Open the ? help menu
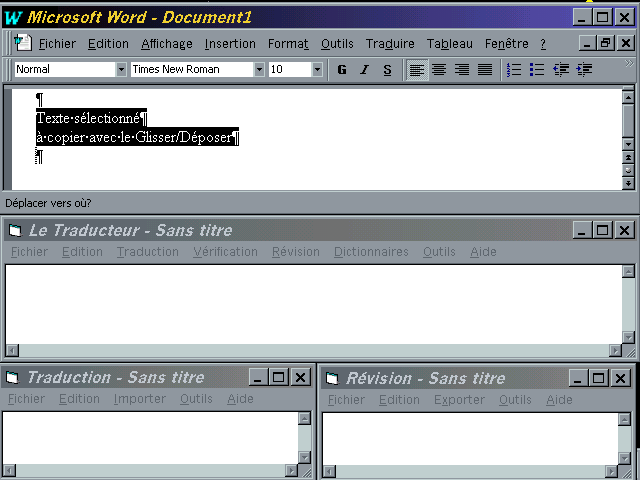 point(543,43)
